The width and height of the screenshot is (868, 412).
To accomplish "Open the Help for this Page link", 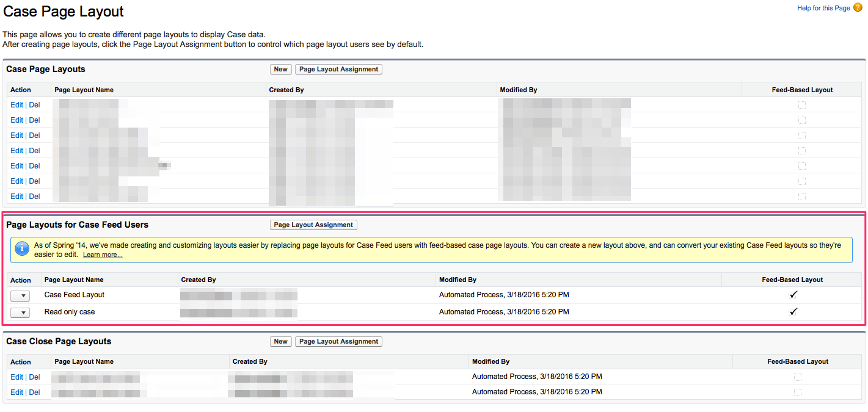I will 823,8.
